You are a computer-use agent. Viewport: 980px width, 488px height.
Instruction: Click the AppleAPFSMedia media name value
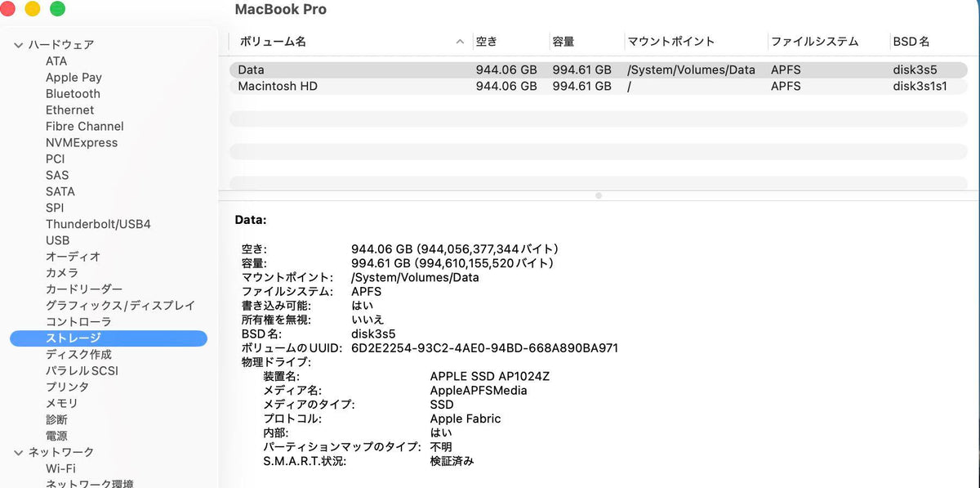(x=479, y=391)
